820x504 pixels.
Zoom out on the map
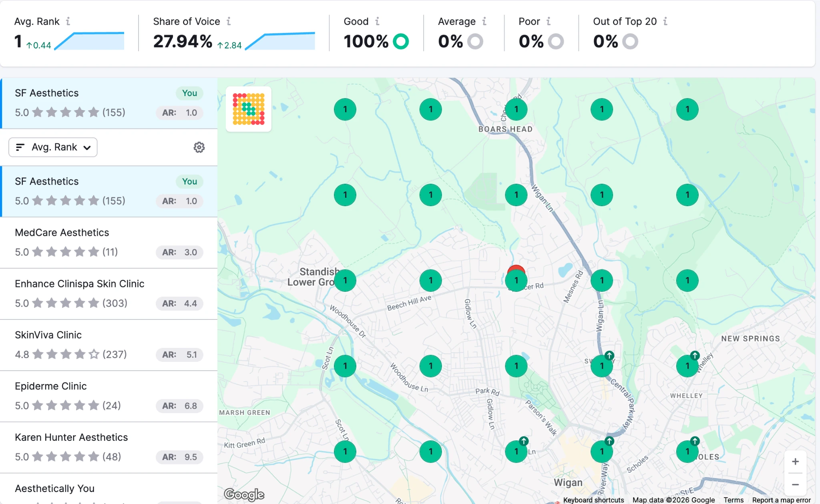pos(795,484)
